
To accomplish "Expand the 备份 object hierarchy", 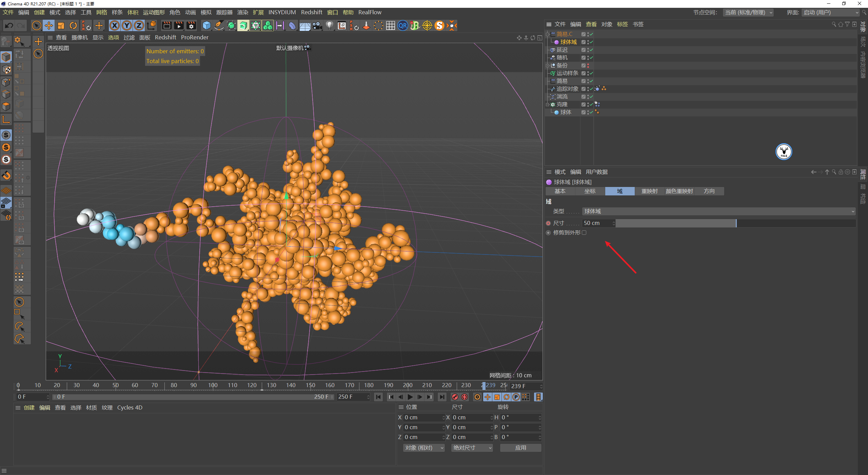I will click(547, 65).
